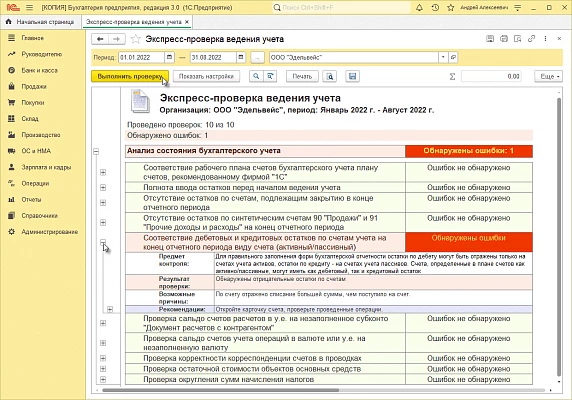This screenshot has width=572, height=400.
Task: Click save-to-file icon in header
Action: click(x=490, y=38)
